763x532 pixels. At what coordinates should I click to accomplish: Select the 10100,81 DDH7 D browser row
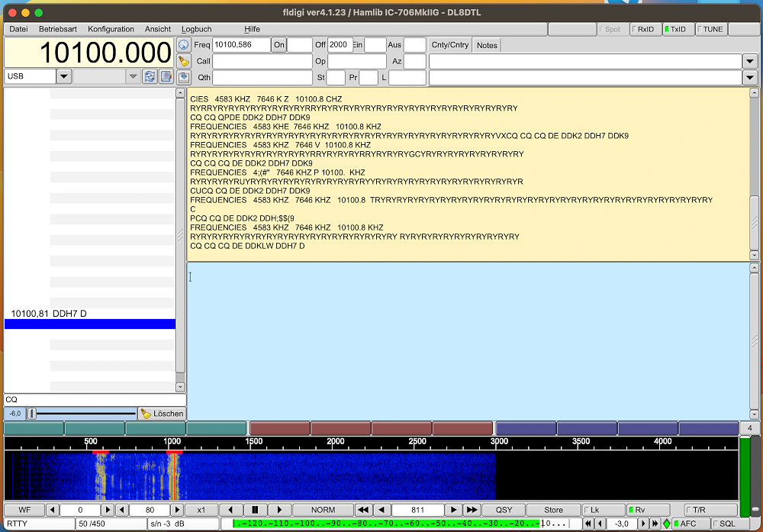click(x=90, y=314)
